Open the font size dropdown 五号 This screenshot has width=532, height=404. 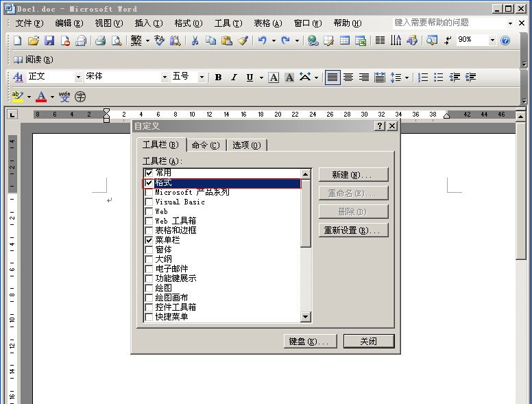202,77
